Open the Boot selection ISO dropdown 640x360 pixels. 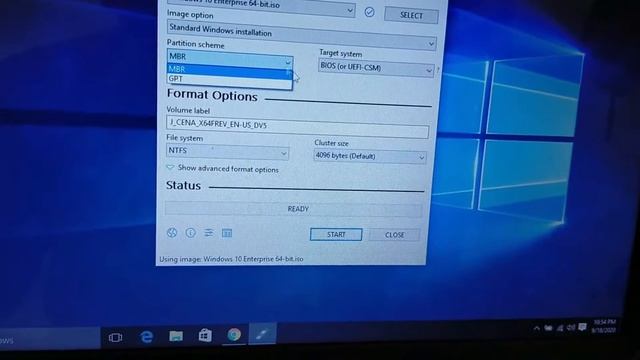pyautogui.click(x=261, y=7)
